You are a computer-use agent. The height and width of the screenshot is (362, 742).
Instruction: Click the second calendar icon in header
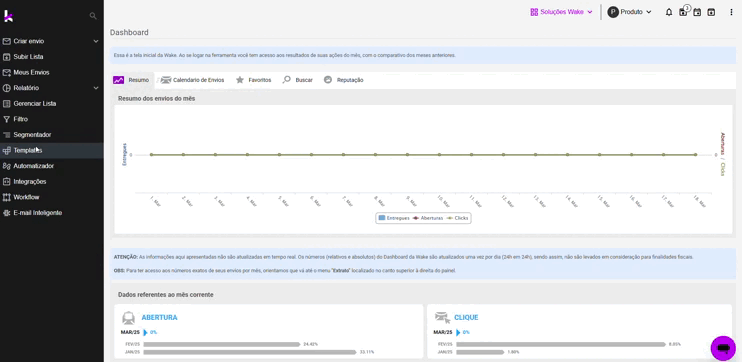click(x=697, y=12)
